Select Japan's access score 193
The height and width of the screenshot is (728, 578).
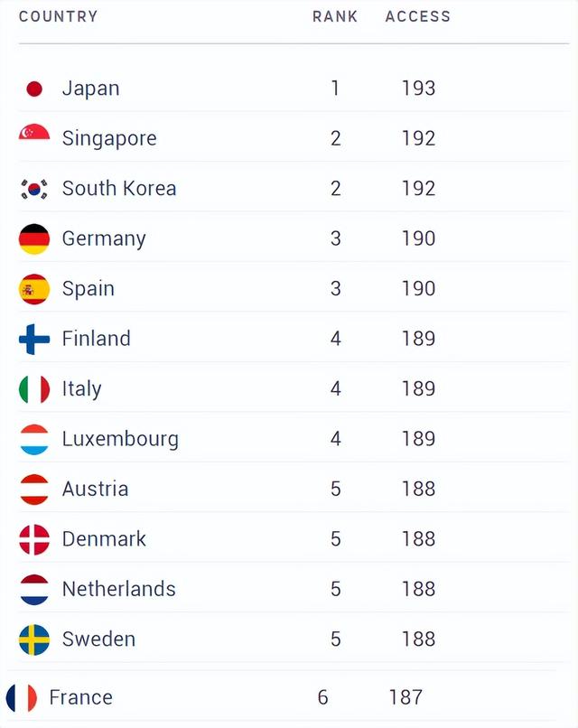pyautogui.click(x=418, y=89)
